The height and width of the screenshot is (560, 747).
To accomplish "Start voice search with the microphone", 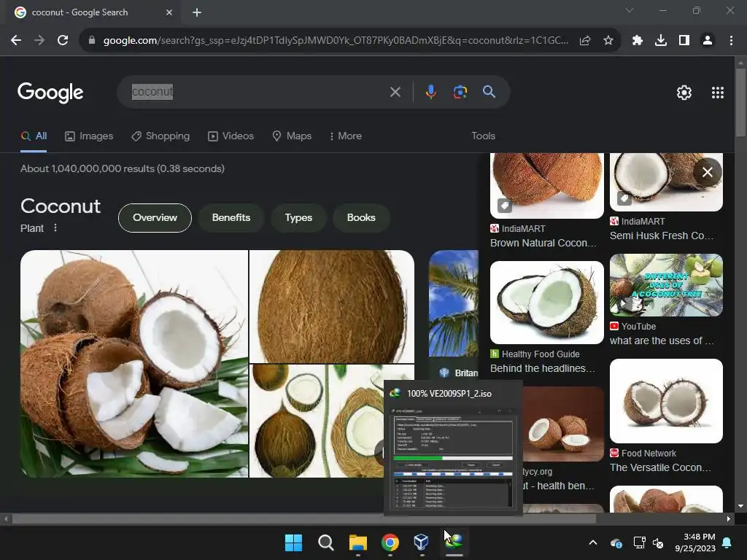I will 430,92.
